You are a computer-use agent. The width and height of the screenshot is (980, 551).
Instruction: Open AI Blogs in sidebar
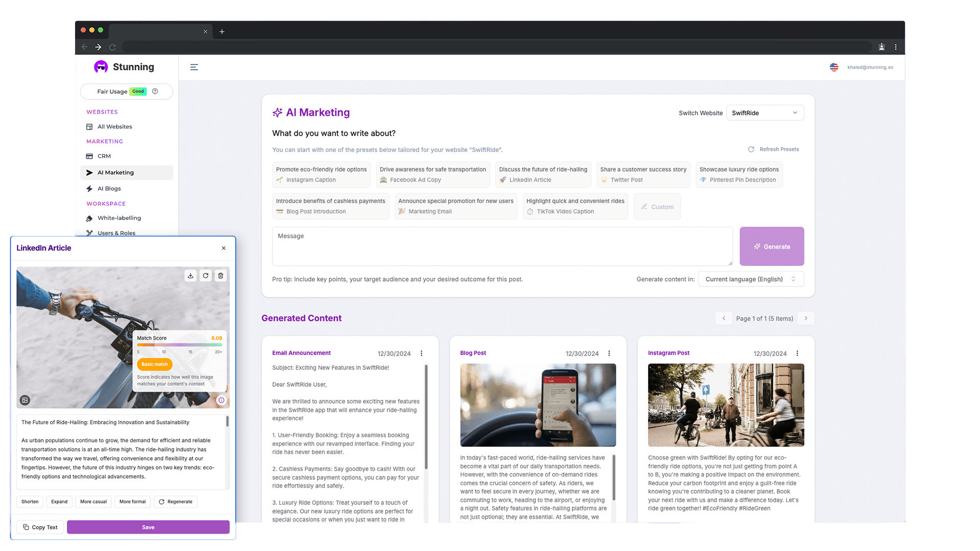click(127, 189)
